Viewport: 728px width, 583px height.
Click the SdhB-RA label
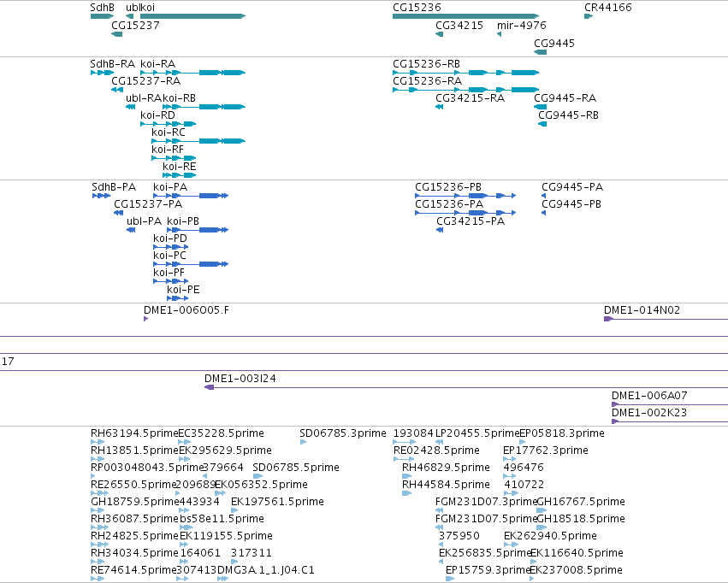pos(113,63)
